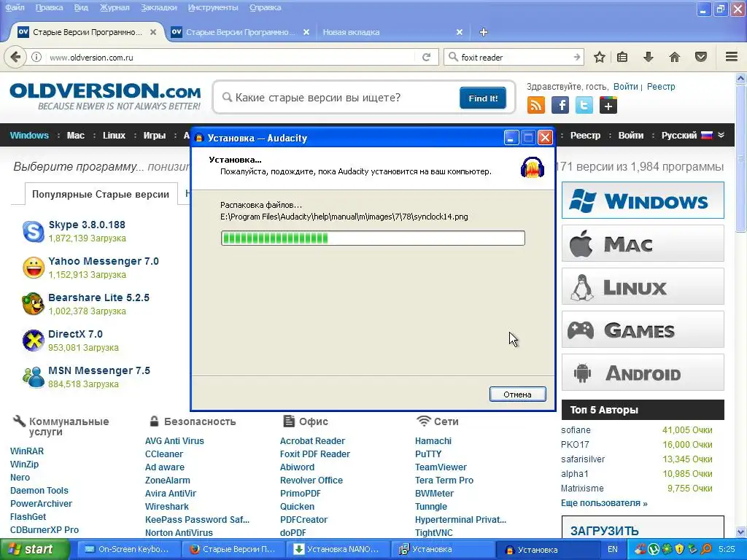The height and width of the screenshot is (560, 747).
Task: Click the OLDVERSION.com site logo
Action: click(105, 97)
